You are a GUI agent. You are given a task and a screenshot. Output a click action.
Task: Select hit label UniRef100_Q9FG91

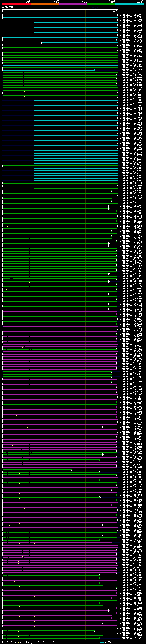131,193
